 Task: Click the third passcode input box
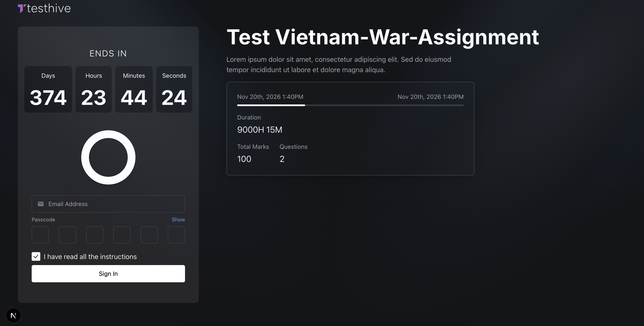tap(95, 235)
